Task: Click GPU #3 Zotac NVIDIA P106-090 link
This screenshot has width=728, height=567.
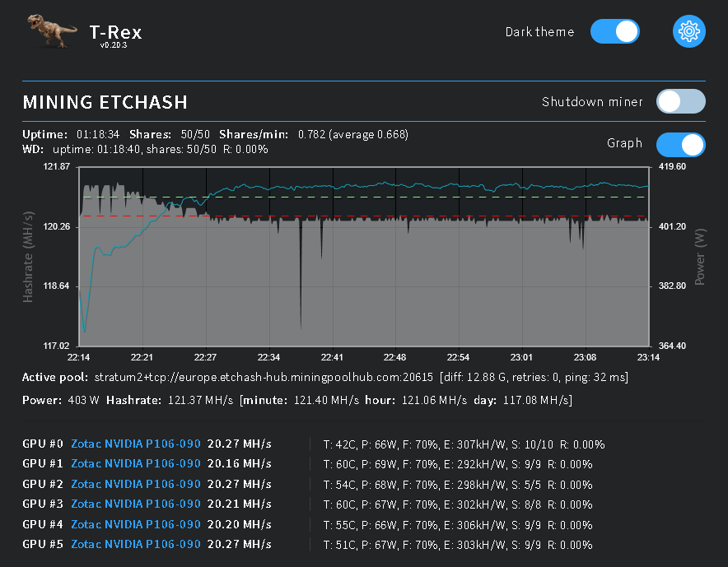Action: point(136,504)
